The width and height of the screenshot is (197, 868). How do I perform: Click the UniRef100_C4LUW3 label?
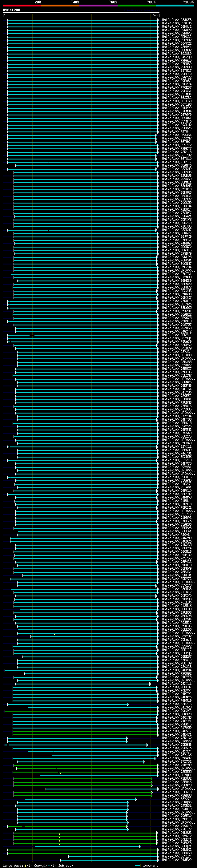click(x=177, y=833)
